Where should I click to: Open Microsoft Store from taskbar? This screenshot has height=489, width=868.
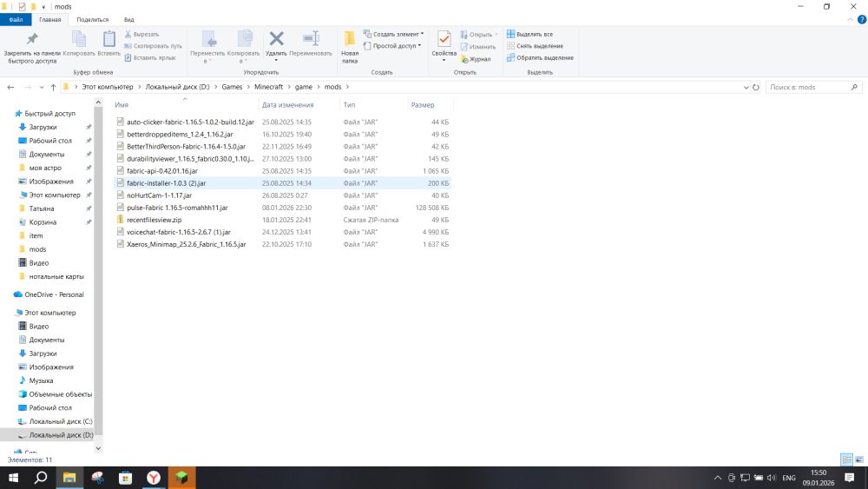(126, 478)
